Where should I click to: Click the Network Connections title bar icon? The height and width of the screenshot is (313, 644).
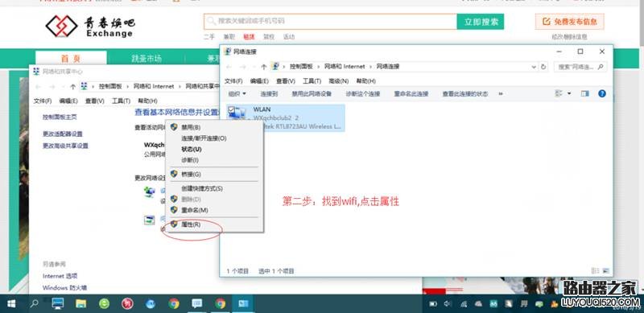click(227, 51)
